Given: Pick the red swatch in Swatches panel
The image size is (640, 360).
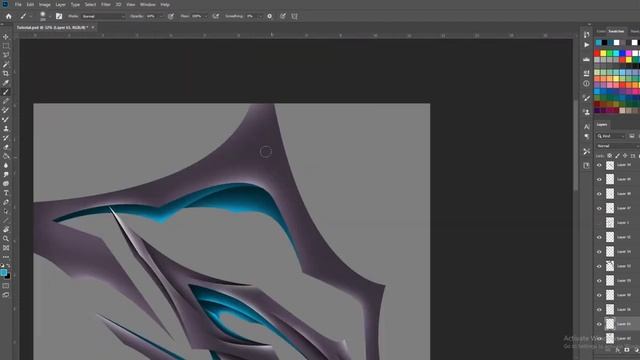Looking at the screenshot, I should [x=597, y=53].
